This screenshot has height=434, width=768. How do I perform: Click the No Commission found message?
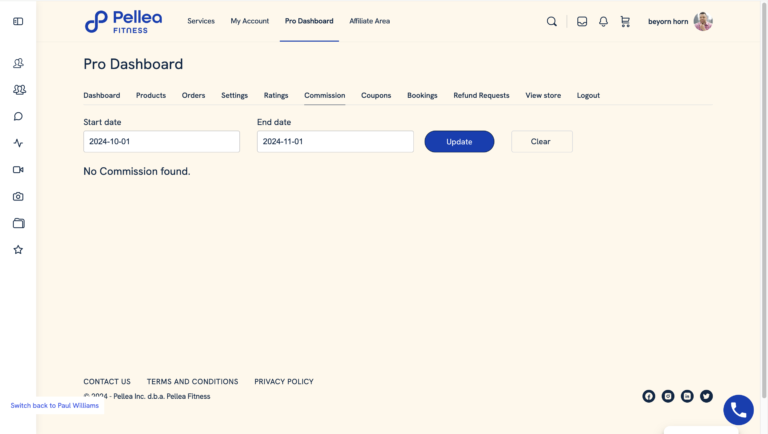[x=137, y=171]
